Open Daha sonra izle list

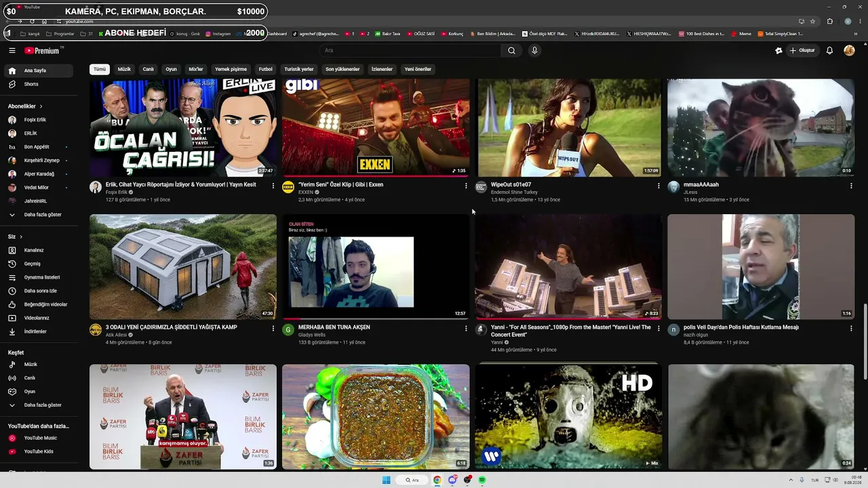coord(42,291)
